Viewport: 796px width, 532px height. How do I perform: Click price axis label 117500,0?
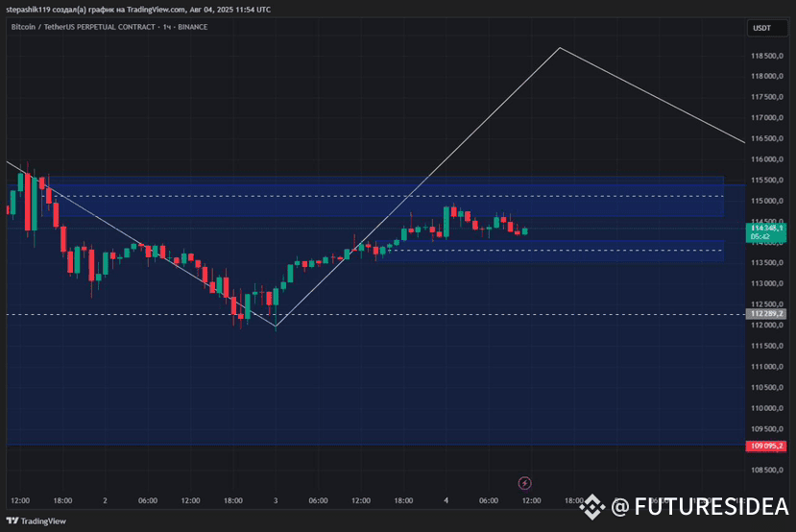(x=767, y=97)
